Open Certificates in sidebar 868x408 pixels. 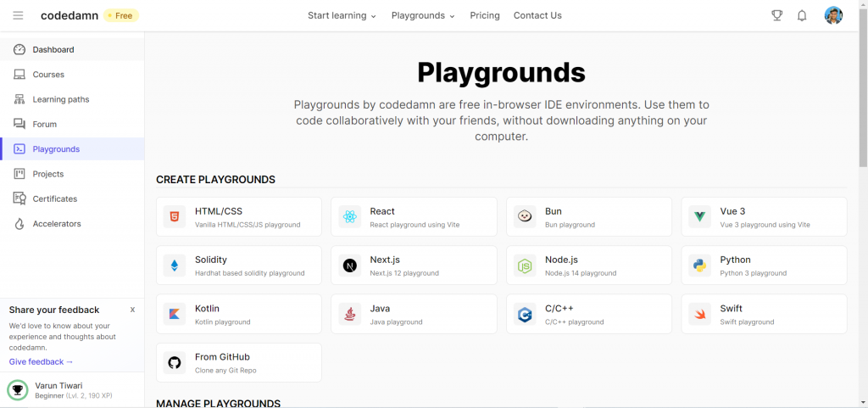pyautogui.click(x=72, y=198)
